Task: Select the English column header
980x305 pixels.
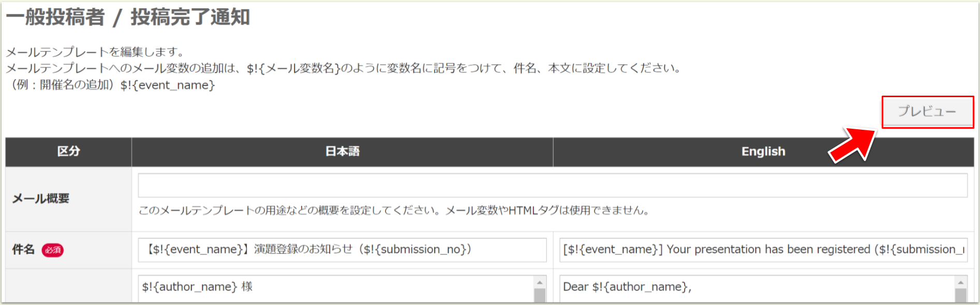Action: point(763,151)
